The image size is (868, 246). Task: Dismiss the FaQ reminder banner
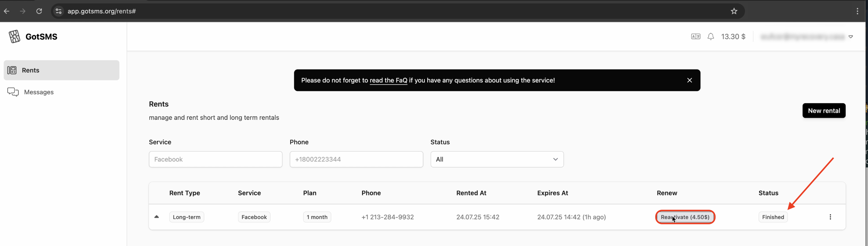click(x=689, y=80)
